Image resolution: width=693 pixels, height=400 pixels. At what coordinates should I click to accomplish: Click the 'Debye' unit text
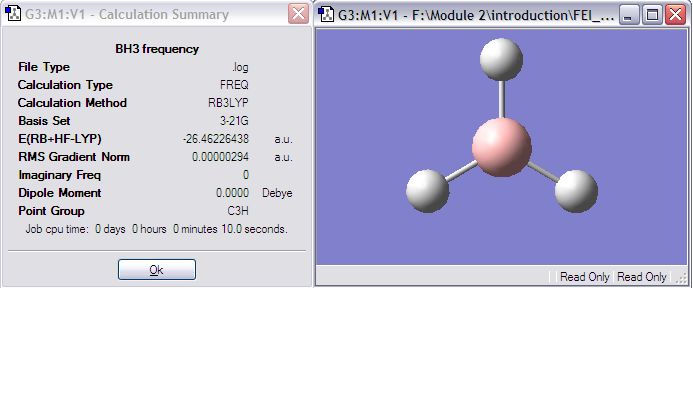[x=277, y=193]
